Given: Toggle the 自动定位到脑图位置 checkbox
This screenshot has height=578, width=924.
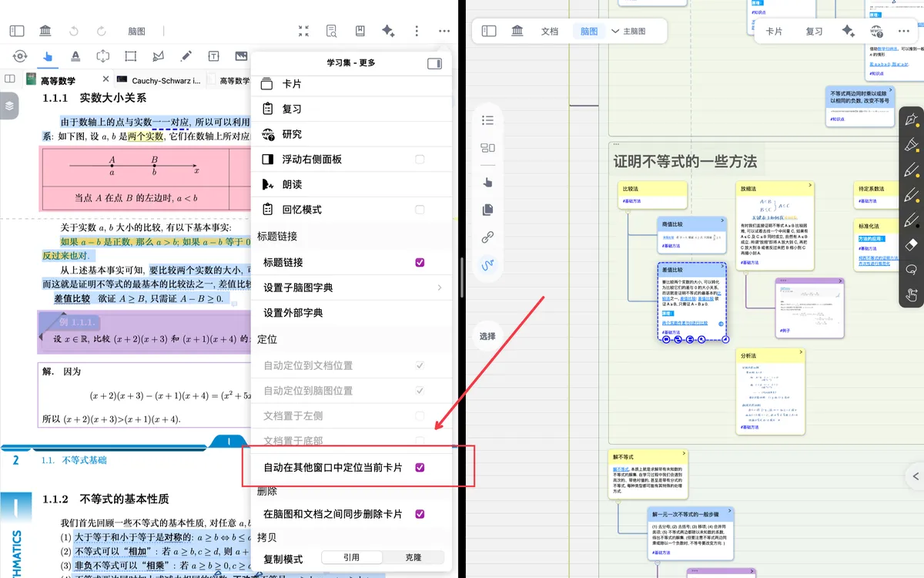Looking at the screenshot, I should coord(420,391).
